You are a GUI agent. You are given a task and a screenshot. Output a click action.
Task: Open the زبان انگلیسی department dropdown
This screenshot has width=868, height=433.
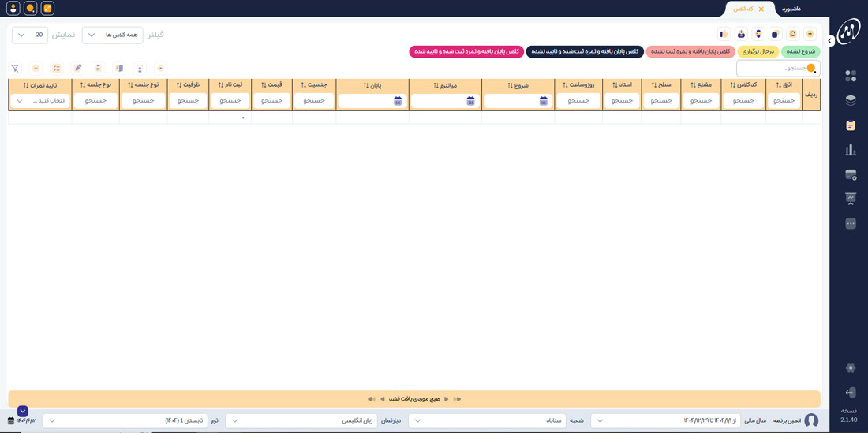click(301, 420)
